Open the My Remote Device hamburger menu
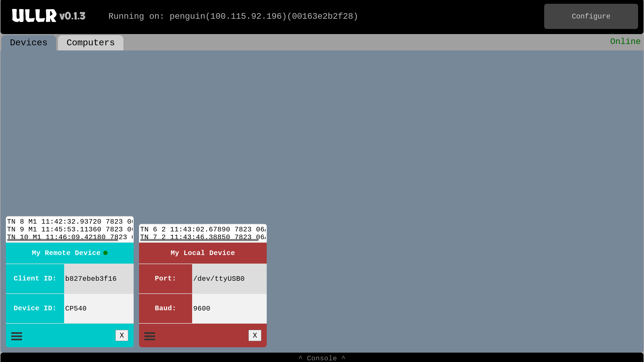644x362 pixels. (17, 336)
